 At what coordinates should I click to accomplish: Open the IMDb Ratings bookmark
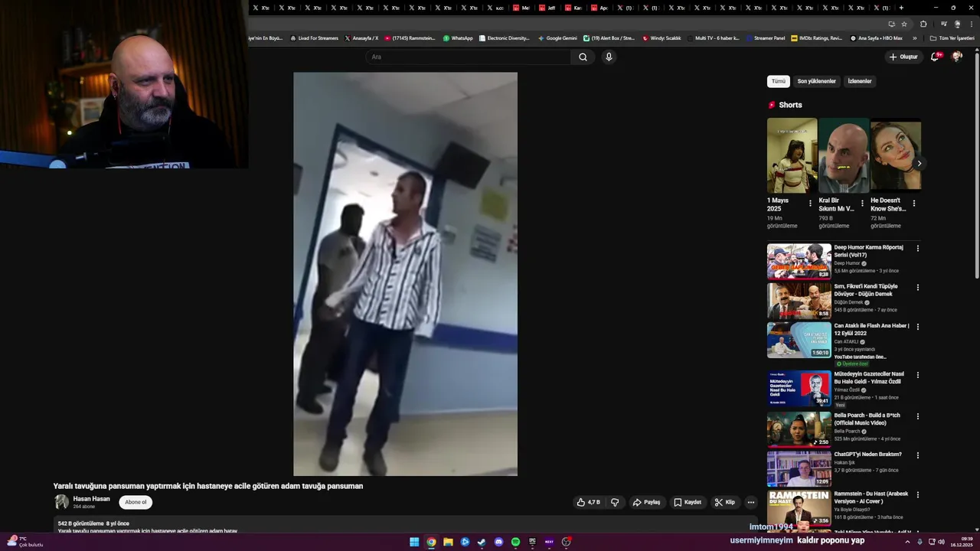click(x=816, y=37)
